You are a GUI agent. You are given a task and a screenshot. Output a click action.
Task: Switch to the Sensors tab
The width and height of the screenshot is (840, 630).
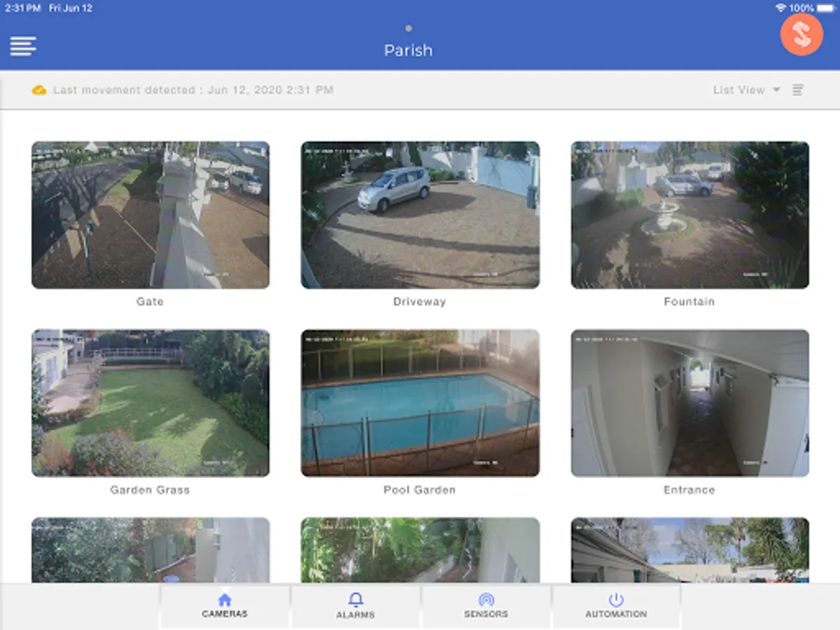486,606
